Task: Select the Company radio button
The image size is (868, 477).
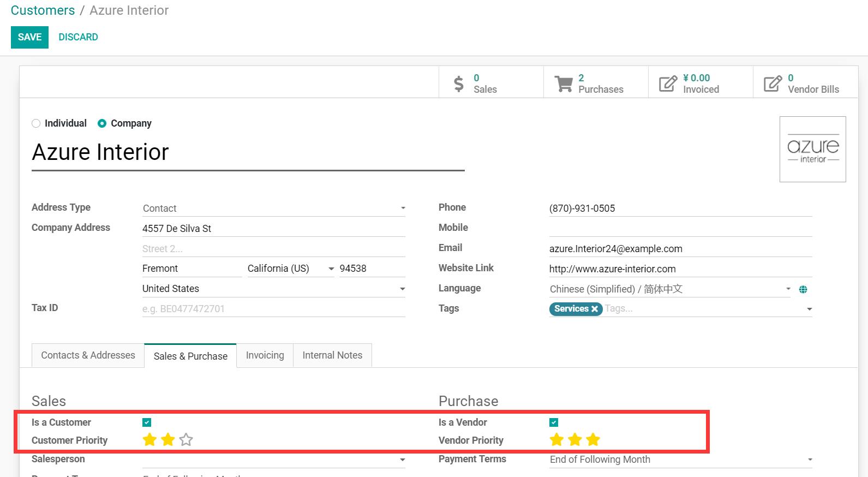Action: click(102, 123)
